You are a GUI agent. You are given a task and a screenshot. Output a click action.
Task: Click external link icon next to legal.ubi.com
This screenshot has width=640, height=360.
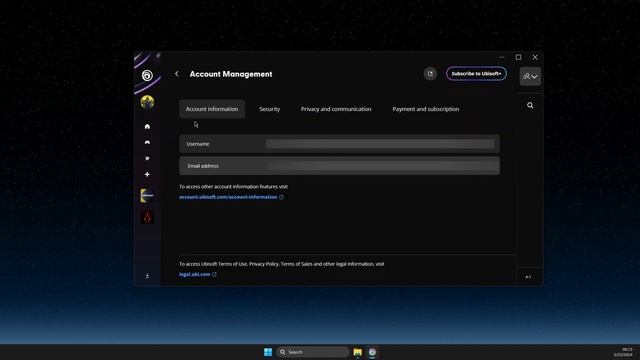coord(214,274)
